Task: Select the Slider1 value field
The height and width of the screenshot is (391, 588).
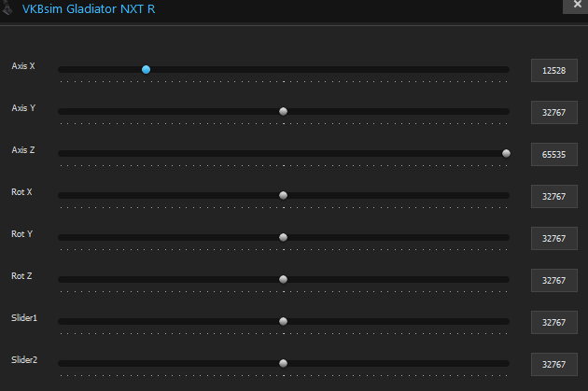Action: point(553,322)
